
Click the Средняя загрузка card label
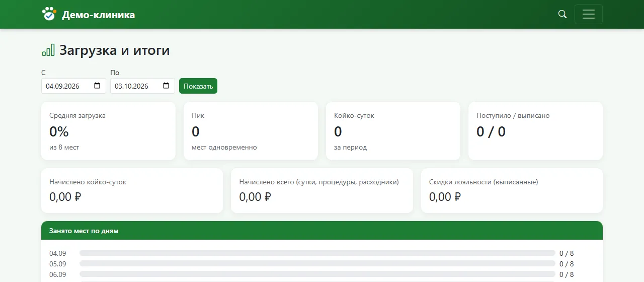click(x=77, y=115)
